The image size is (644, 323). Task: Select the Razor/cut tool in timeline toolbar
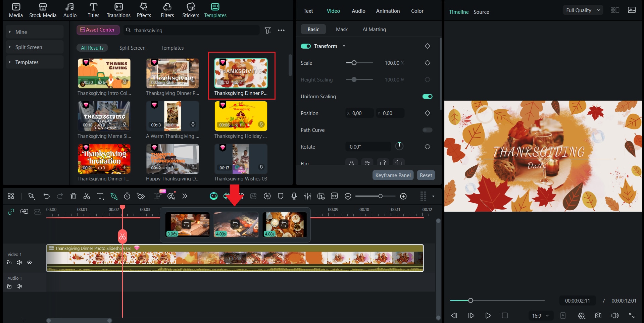(x=87, y=196)
